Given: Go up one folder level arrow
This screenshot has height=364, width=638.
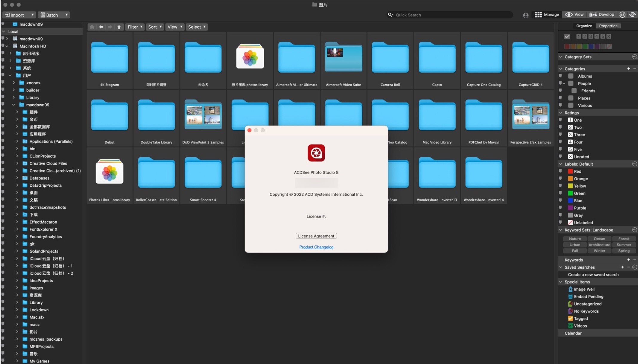Looking at the screenshot, I should pos(119,27).
